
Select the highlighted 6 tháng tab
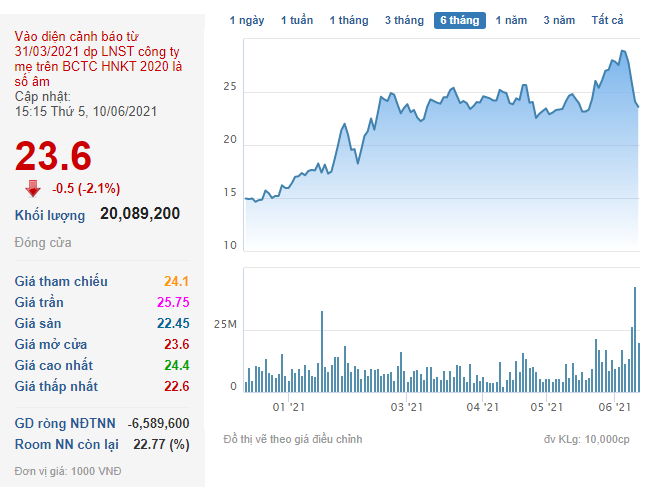coord(460,20)
